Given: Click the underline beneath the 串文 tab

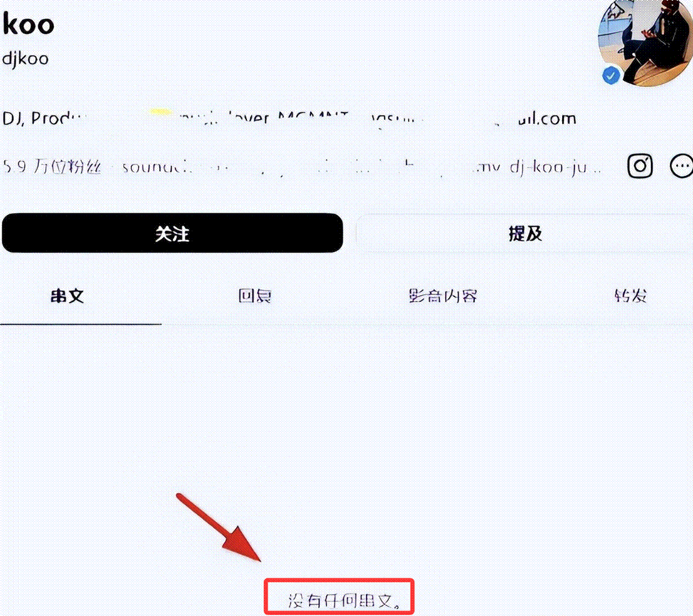Looking at the screenshot, I should point(81,324).
